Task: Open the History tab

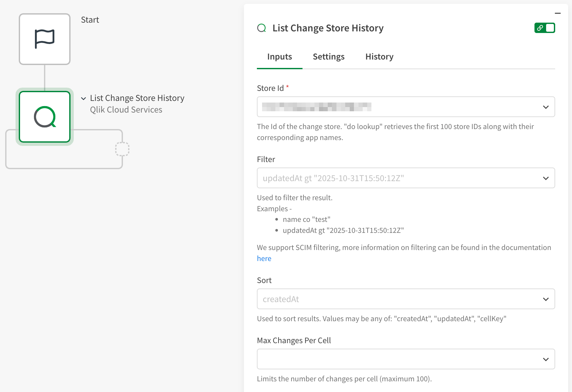Action: pos(379,57)
